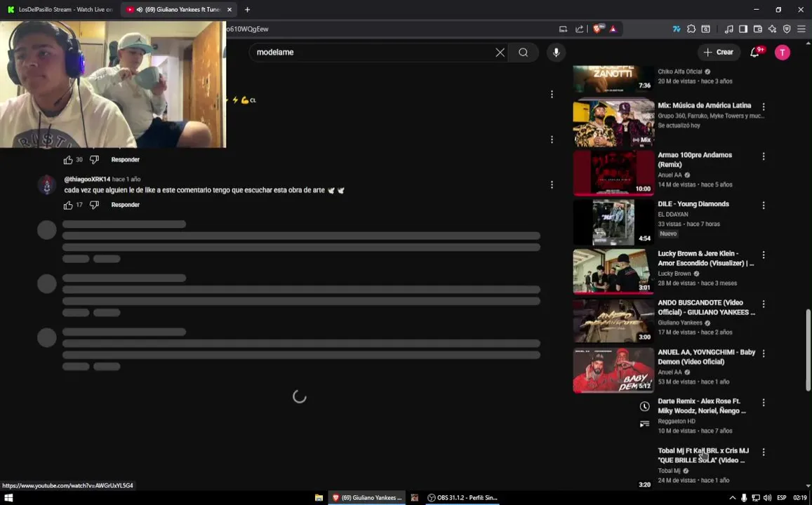Image resolution: width=812 pixels, height=505 pixels.
Task: Click the magnifier search button
Action: (523, 53)
